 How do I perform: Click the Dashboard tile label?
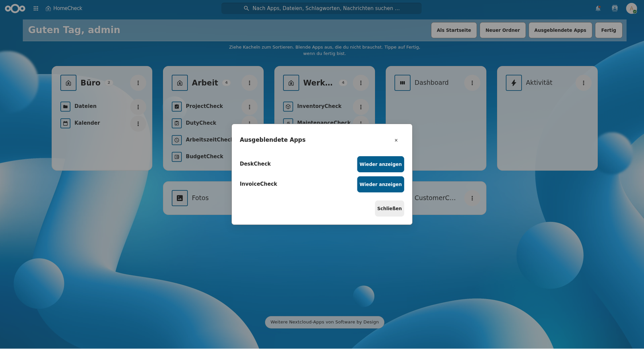(431, 83)
